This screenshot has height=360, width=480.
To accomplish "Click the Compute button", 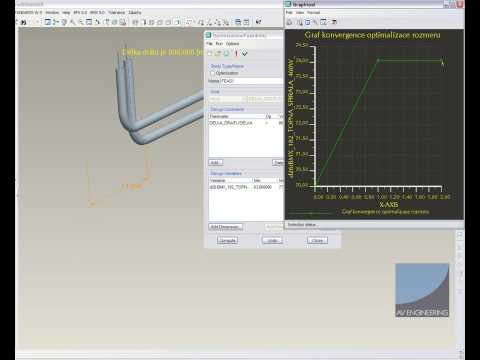I will point(228,240).
